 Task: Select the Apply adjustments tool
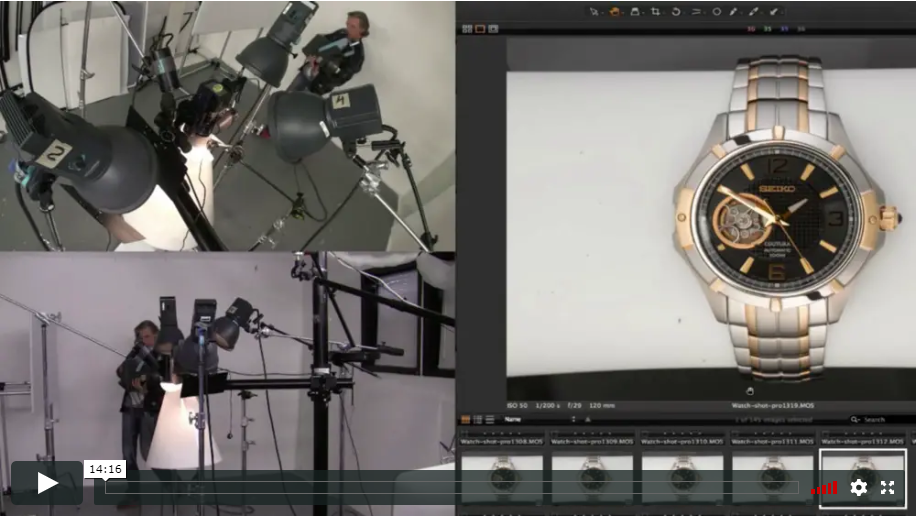click(774, 12)
